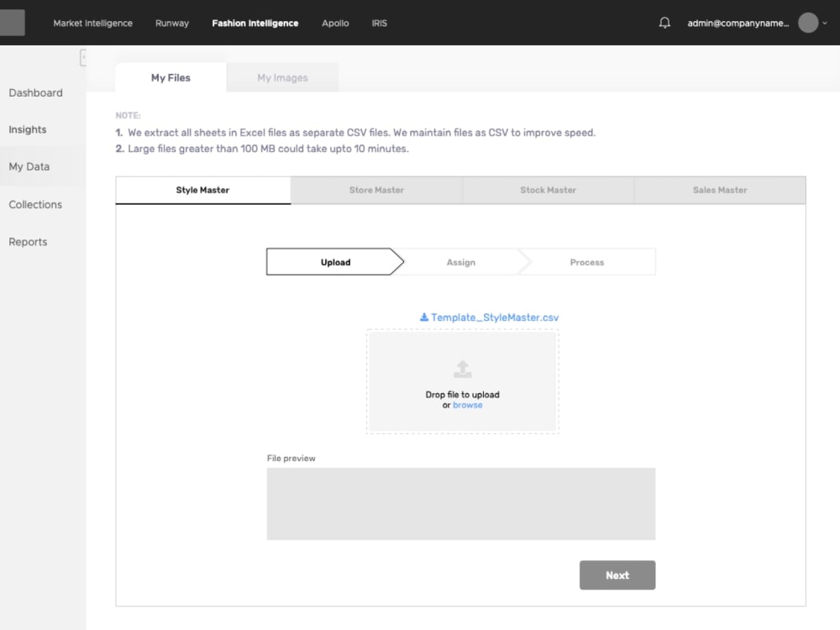The width and height of the screenshot is (840, 630).
Task: Open Reports in the sidebar
Action: point(28,242)
